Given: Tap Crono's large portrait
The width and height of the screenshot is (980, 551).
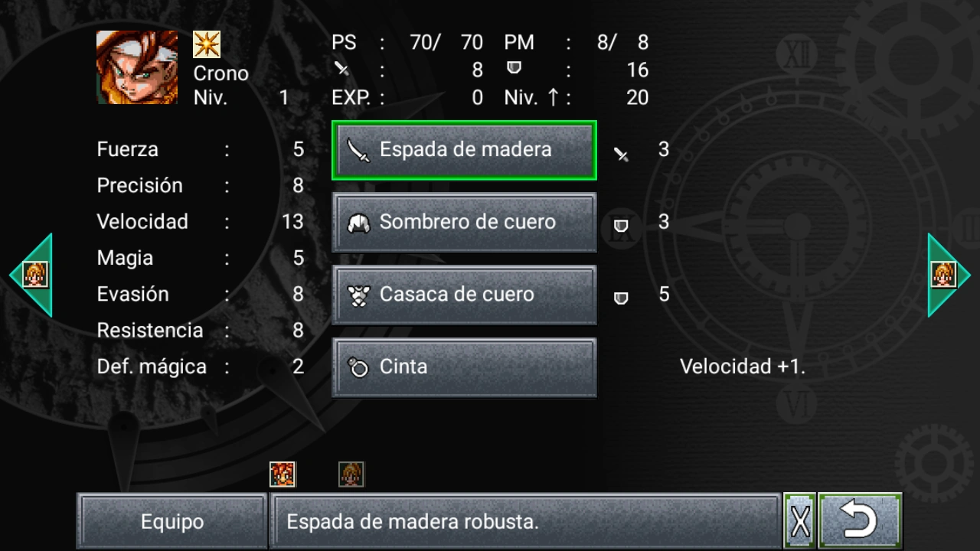Looking at the screenshot, I should [137, 67].
